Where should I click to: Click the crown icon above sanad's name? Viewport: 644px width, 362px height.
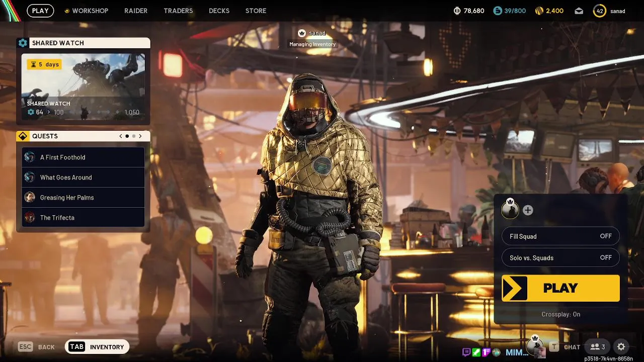301,33
